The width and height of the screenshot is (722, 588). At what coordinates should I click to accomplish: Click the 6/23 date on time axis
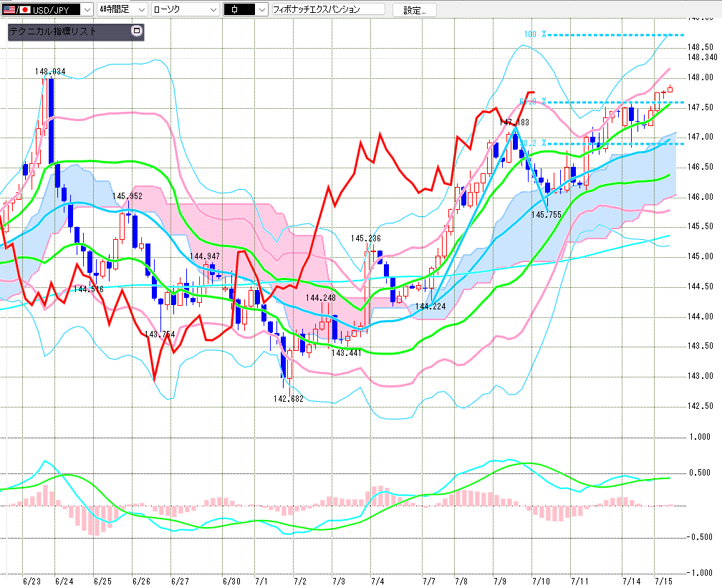(32, 581)
